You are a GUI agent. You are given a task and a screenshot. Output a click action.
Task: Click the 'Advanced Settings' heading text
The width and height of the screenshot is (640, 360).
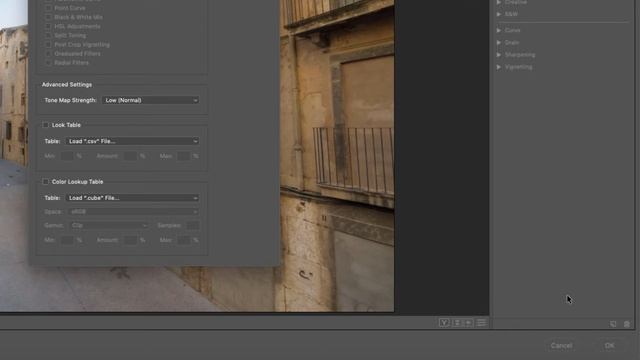tap(67, 84)
